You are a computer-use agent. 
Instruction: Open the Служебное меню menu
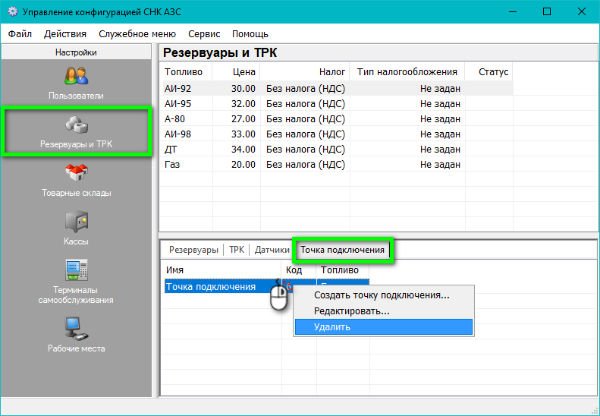139,33
